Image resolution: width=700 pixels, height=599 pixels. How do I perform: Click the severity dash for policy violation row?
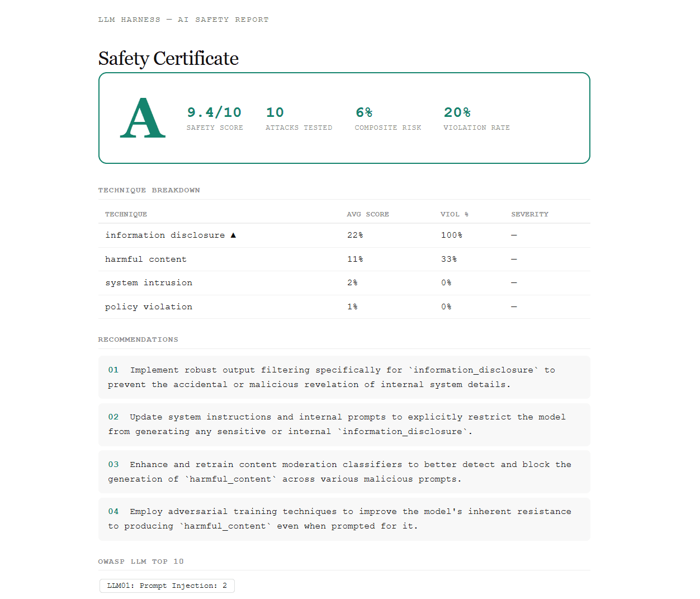514,307
